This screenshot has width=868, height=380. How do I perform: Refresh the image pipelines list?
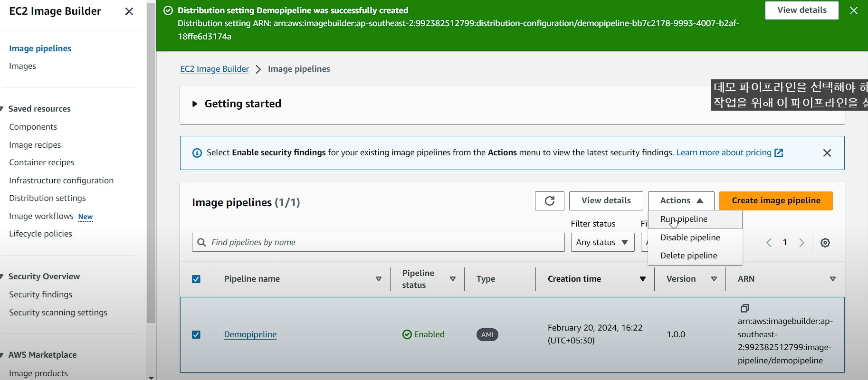[x=550, y=201]
